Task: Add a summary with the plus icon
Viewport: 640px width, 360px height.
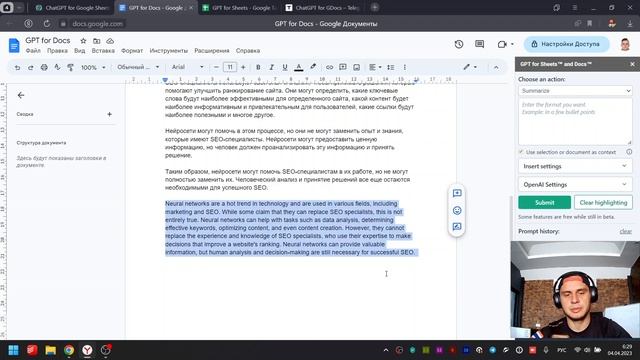Action: tap(109, 114)
